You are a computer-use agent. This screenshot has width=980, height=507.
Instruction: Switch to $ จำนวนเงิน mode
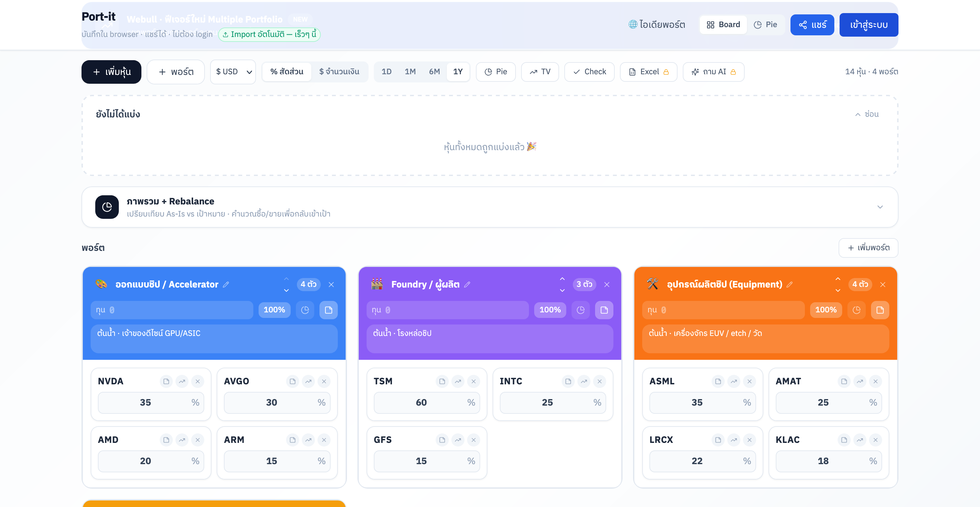click(x=339, y=71)
